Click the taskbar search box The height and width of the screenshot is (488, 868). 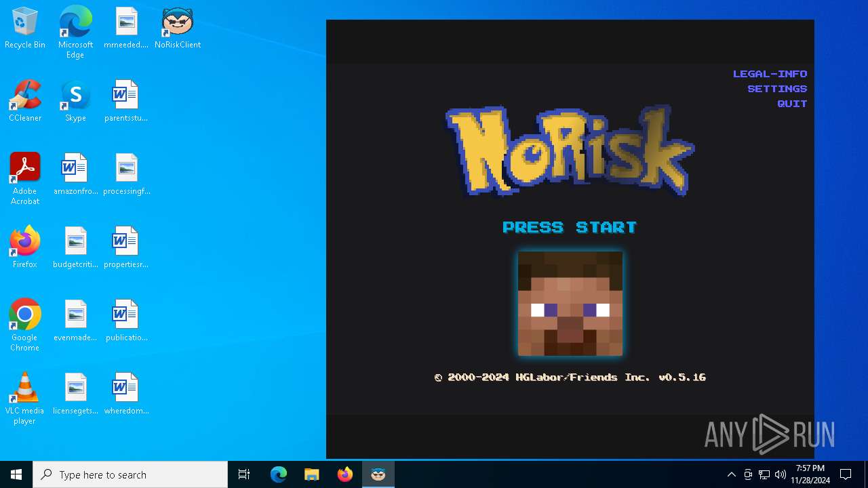coord(130,474)
